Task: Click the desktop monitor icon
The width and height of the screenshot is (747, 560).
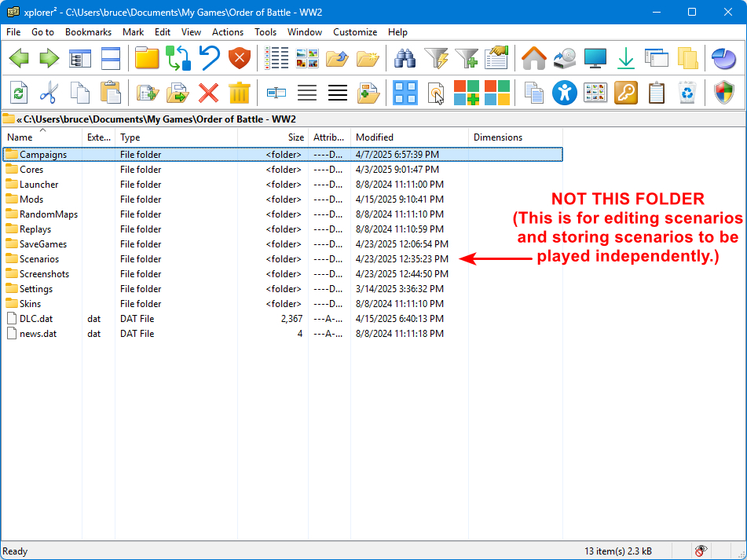Action: tap(595, 59)
